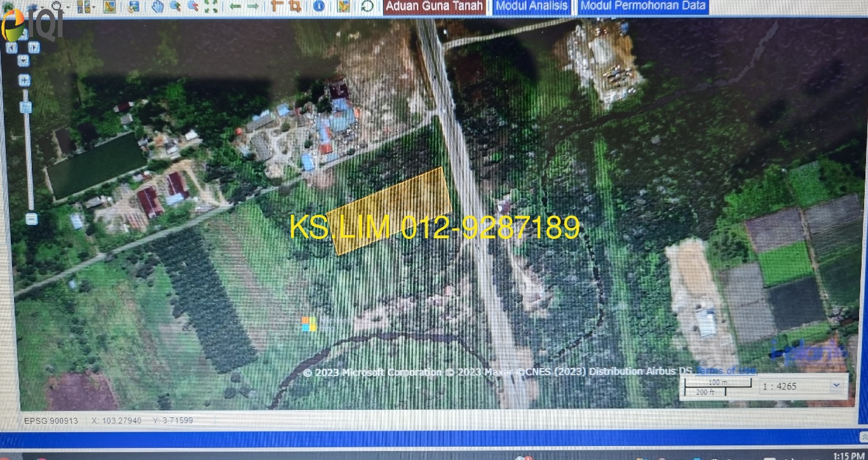Click the save map disk icon
The image size is (868, 460).
pos(133,6)
